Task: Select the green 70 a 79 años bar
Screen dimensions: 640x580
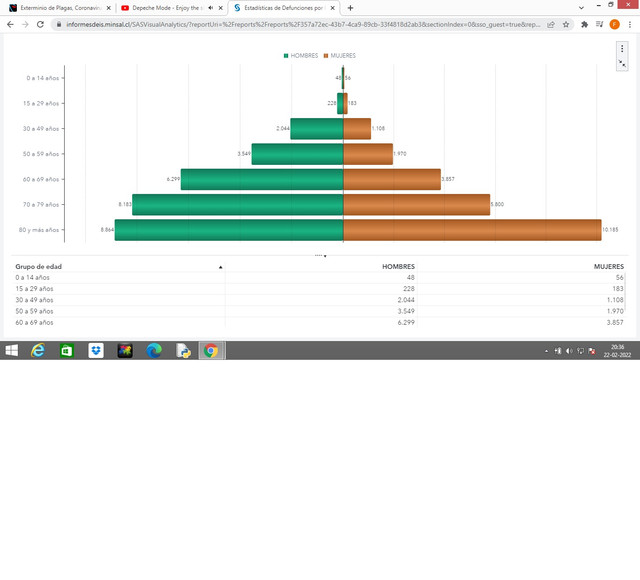Action: (x=238, y=204)
